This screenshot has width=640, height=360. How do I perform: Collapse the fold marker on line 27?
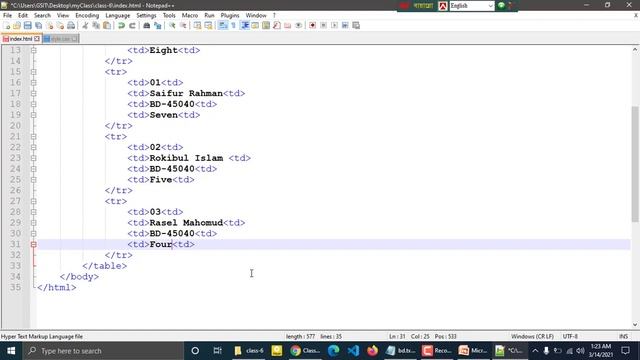[33, 201]
